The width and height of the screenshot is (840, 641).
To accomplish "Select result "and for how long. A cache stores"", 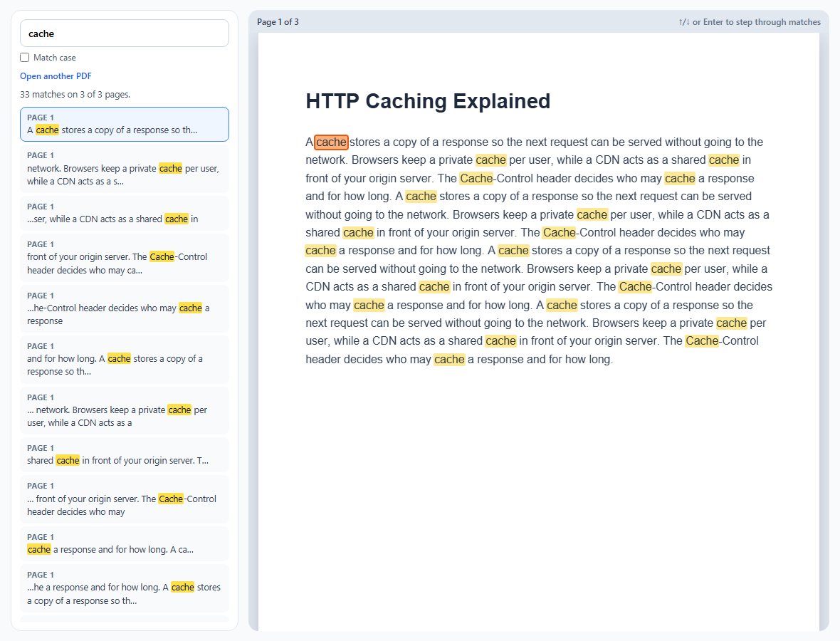I will (x=125, y=360).
